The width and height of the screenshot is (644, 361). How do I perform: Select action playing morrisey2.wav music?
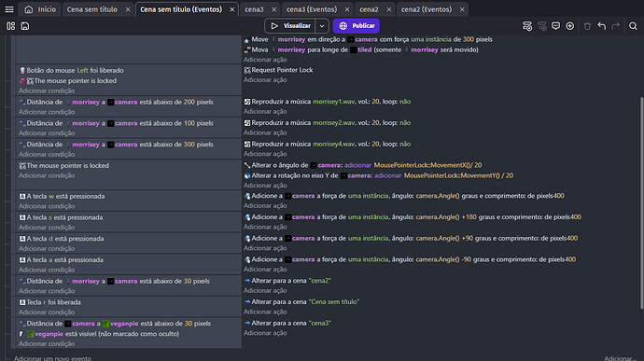pos(328,123)
